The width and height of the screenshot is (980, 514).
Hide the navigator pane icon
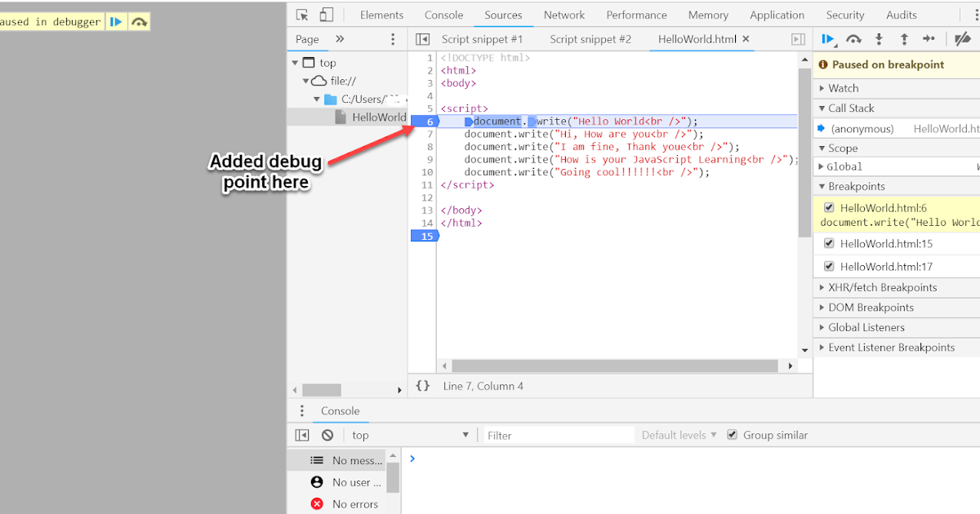tap(422, 39)
